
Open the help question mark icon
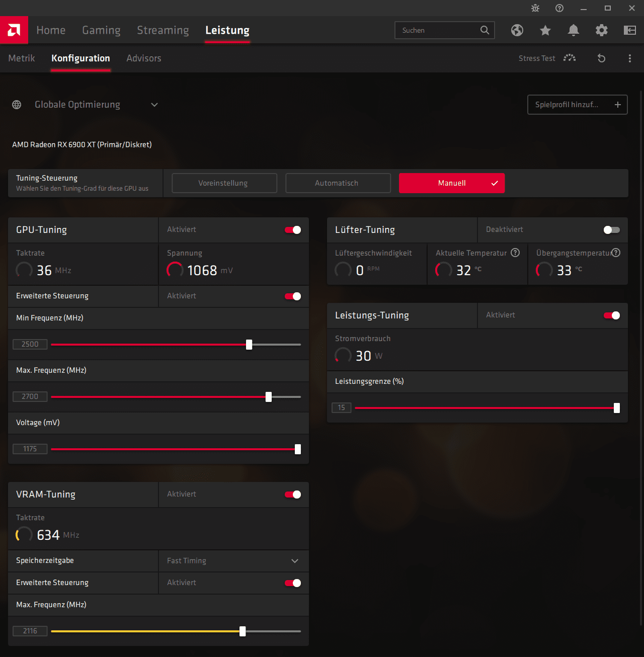pyautogui.click(x=559, y=8)
